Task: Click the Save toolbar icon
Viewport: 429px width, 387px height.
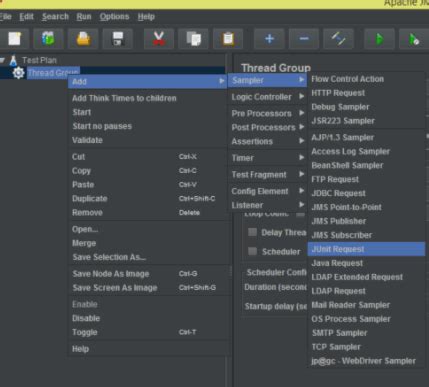Action: click(x=118, y=39)
